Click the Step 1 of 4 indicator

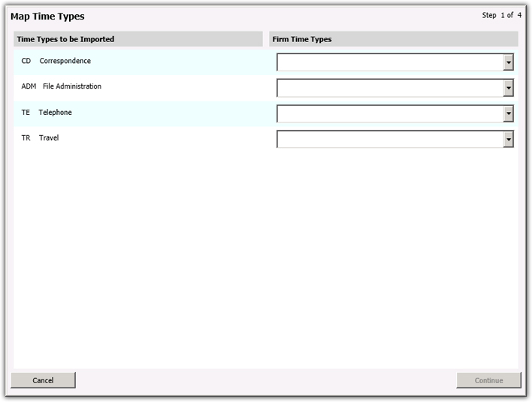pos(501,15)
